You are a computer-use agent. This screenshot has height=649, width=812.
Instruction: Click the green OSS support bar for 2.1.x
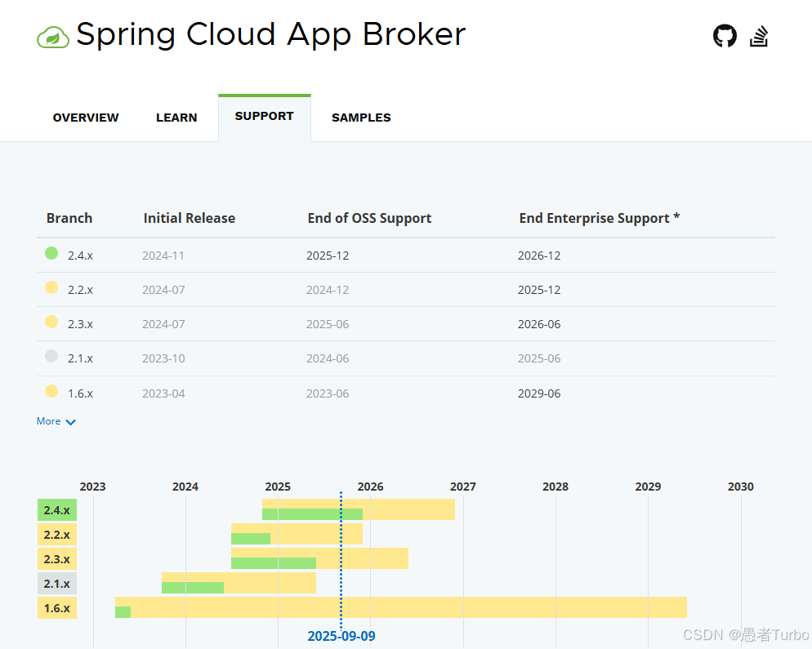193,588
